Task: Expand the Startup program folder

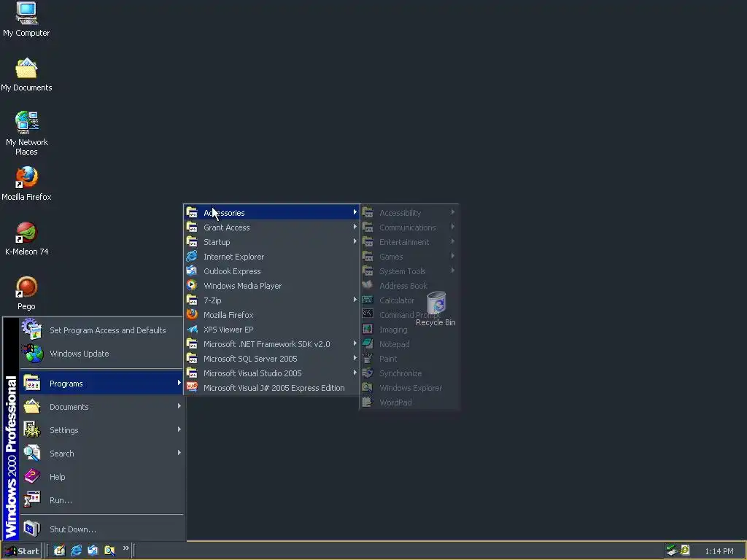Action: coord(271,242)
